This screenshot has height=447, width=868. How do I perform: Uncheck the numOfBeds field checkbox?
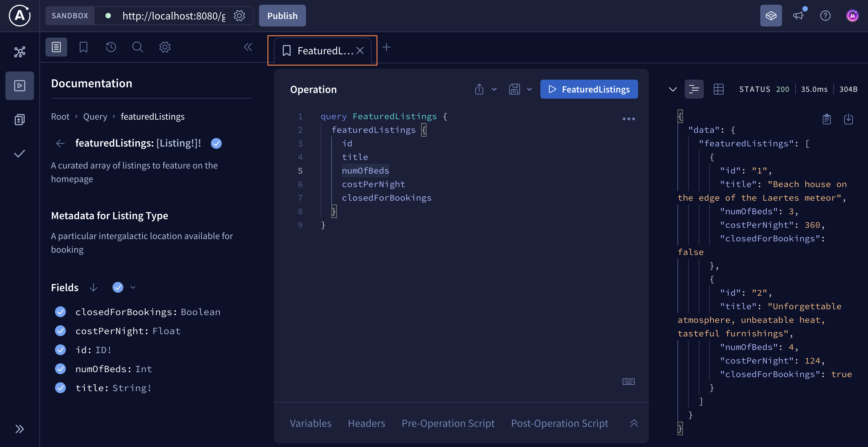tap(61, 369)
